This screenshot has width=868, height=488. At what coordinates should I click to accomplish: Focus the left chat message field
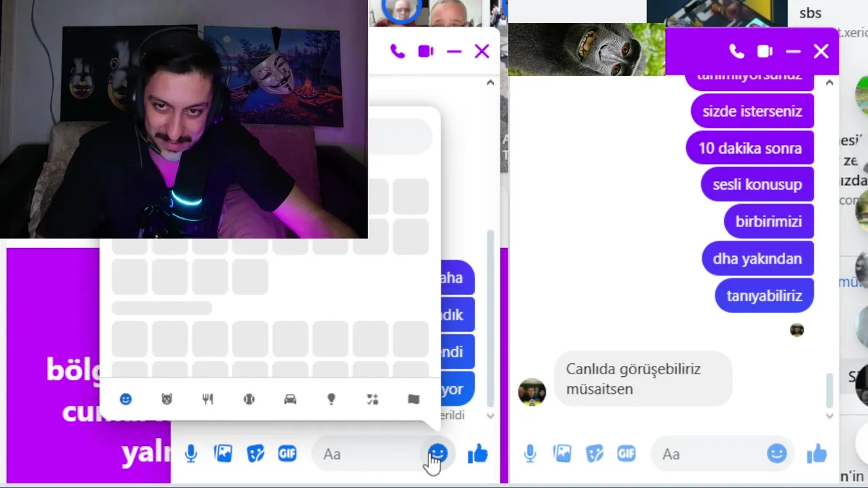tap(370, 454)
